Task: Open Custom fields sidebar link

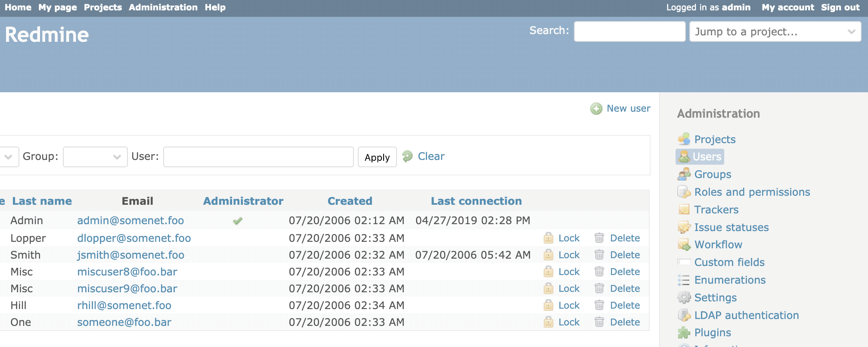Action: 729,262
